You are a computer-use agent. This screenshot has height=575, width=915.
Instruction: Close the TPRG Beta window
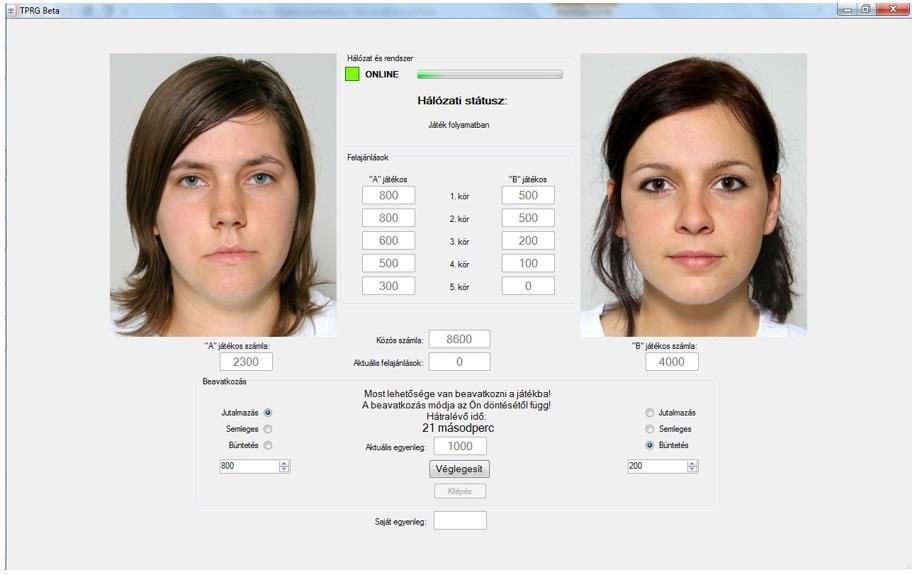(893, 9)
